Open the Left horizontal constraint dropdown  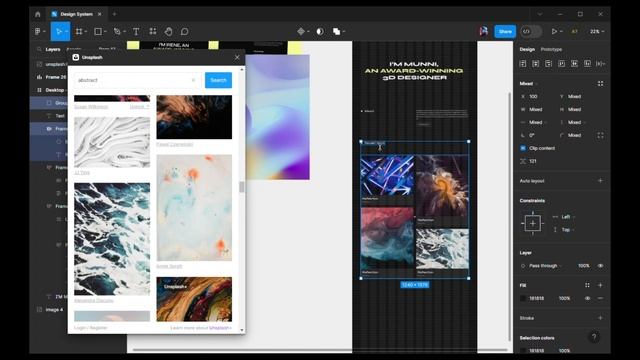pos(568,217)
